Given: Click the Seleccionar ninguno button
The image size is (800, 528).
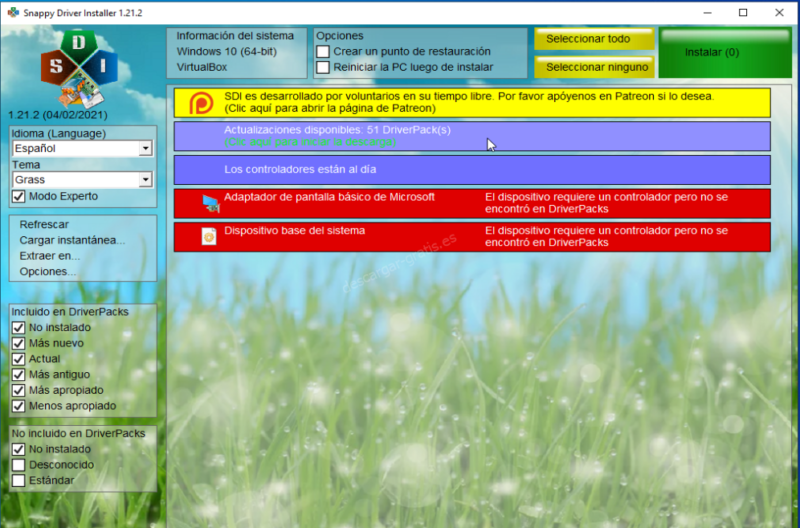Looking at the screenshot, I should pos(594,67).
